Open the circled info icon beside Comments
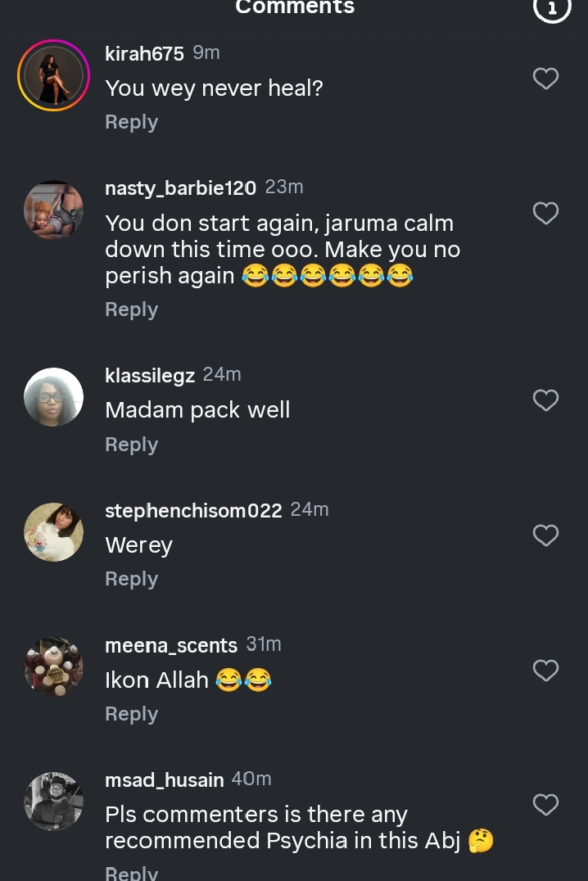The height and width of the screenshot is (881, 588). [x=552, y=8]
